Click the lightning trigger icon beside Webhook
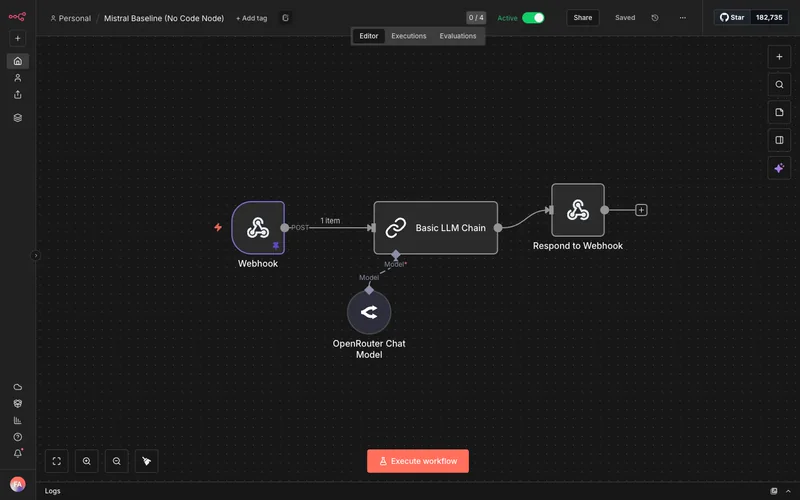 click(x=218, y=227)
